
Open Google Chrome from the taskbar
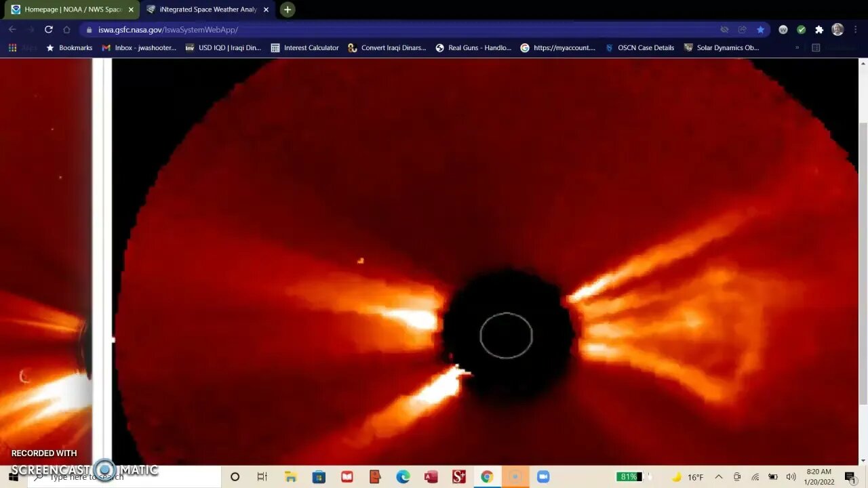(487, 476)
